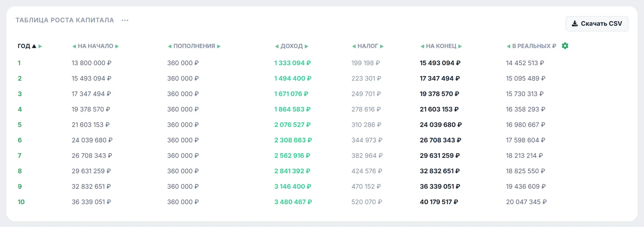Sort by the В РЕАЛЬНЫХ ₽ column header

534,46
